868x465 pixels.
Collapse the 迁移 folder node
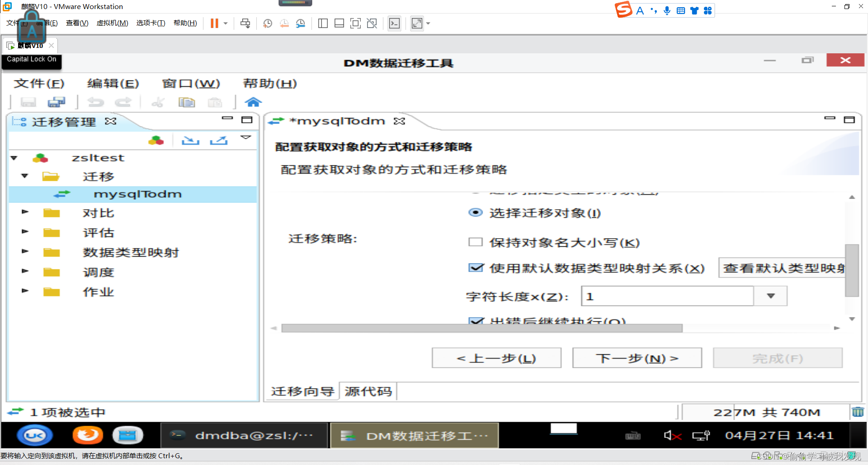click(x=25, y=176)
